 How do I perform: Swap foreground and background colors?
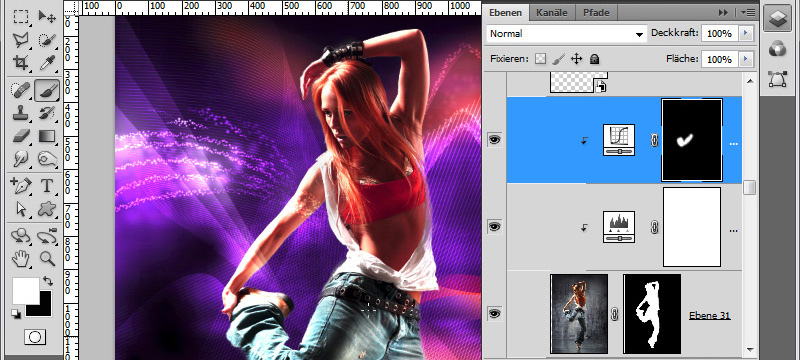click(x=47, y=281)
